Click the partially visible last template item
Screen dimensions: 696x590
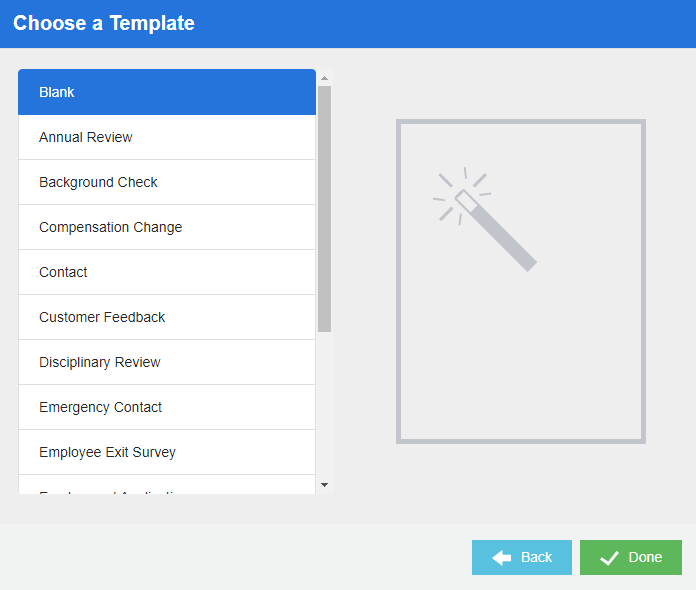(166, 488)
